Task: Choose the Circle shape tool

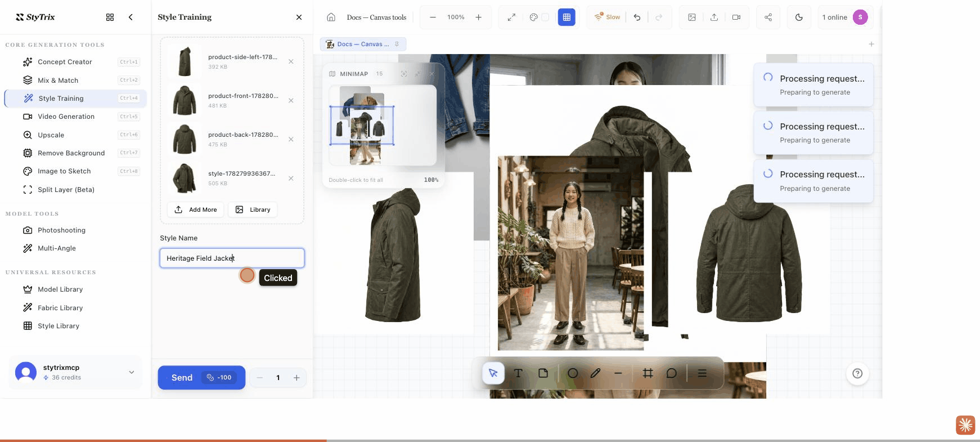Action: click(573, 373)
